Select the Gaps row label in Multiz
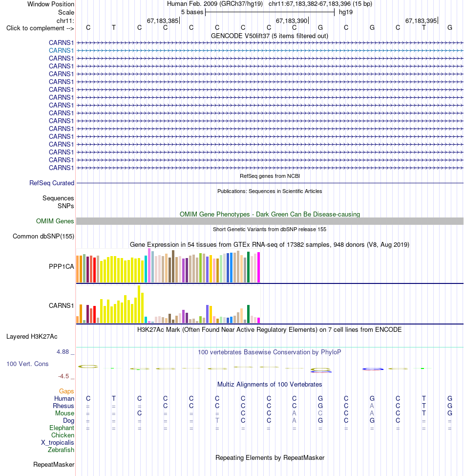The height and width of the screenshot is (476, 464). (66, 391)
